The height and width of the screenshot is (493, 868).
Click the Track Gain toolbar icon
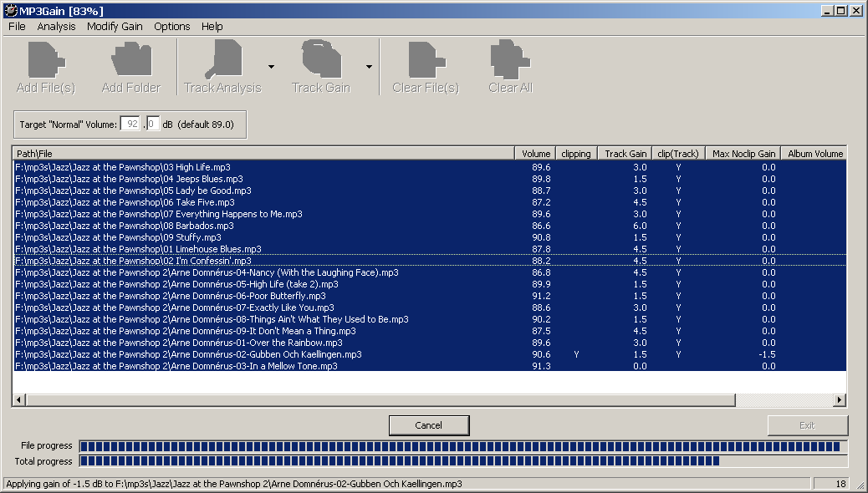click(322, 59)
